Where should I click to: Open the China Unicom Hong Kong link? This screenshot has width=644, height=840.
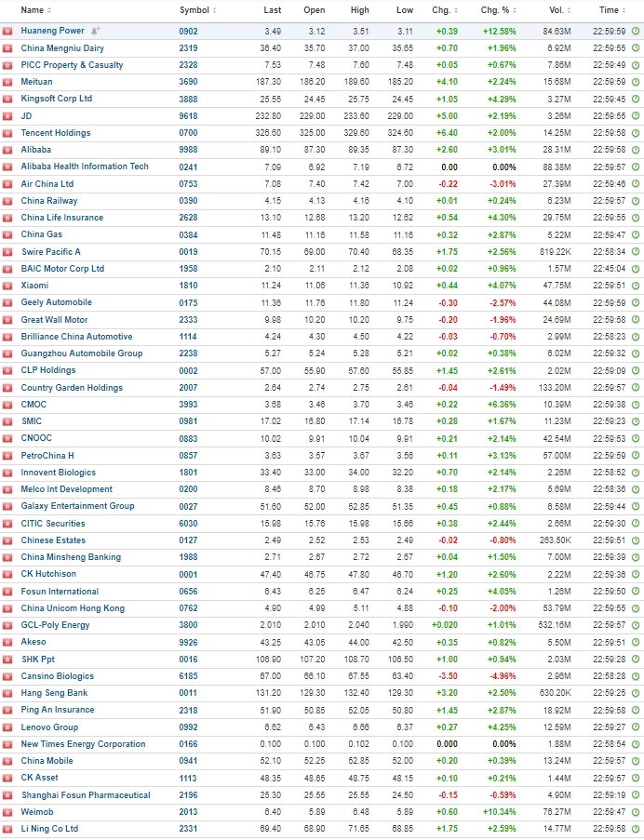(x=73, y=608)
